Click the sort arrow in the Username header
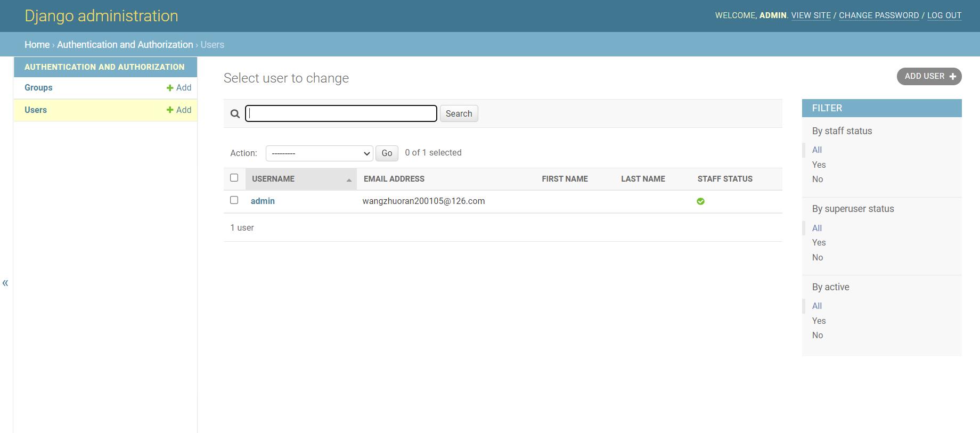 (x=349, y=180)
